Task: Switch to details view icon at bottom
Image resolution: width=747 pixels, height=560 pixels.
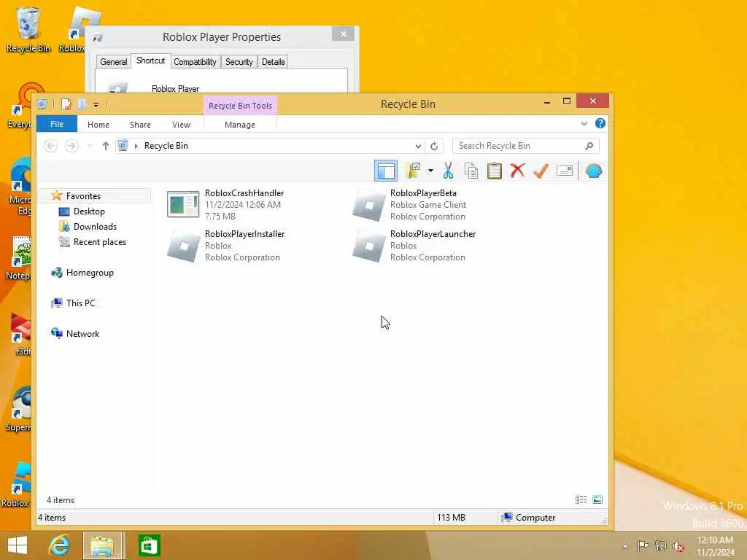Action: (x=581, y=499)
